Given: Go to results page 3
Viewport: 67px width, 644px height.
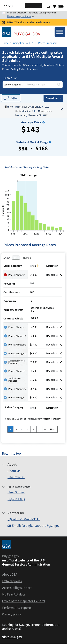Looking at the screenshot, I should pyautogui.click(x=22, y=429).
